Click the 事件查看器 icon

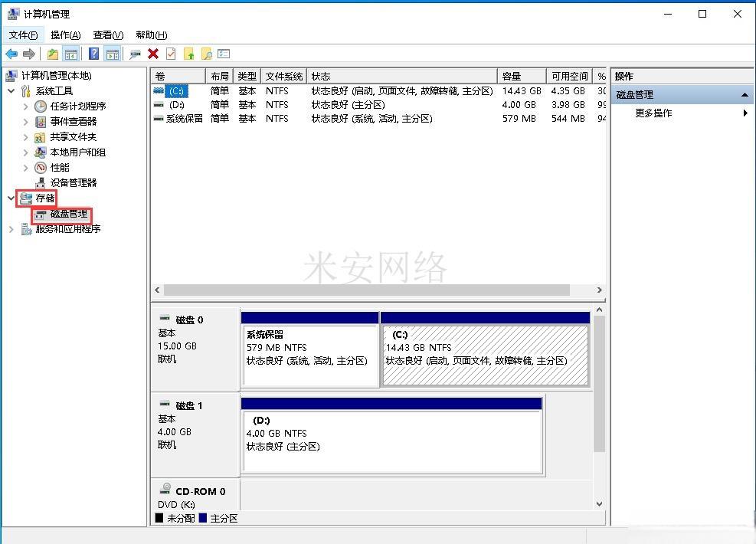tap(41, 122)
